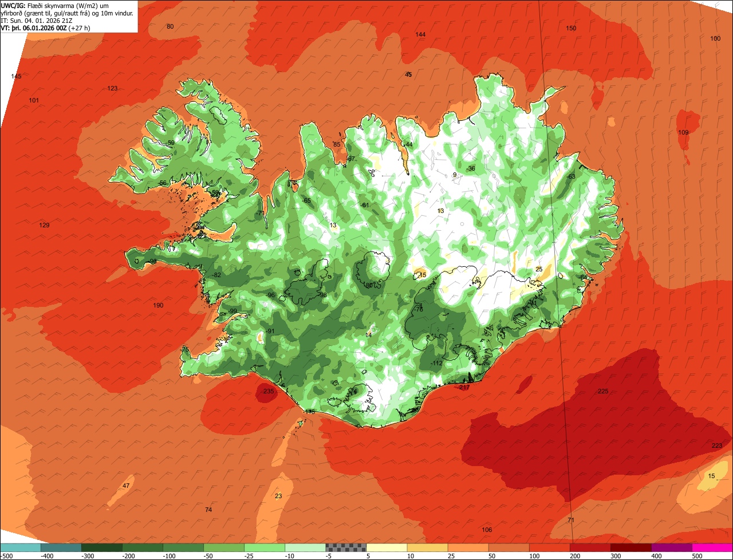The height and width of the screenshot is (560, 733).
Task: Click the red-orange swatch from 100 to 200
Action: pyautogui.click(x=550, y=547)
